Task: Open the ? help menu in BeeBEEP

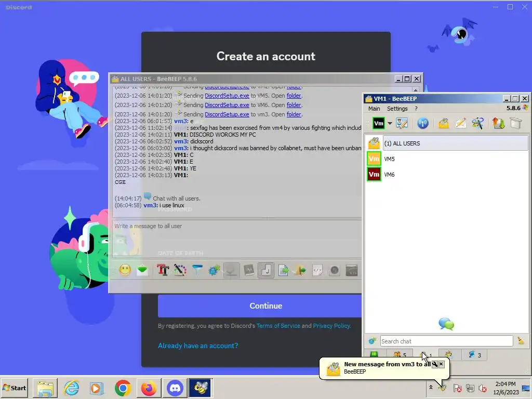Action: point(416,109)
